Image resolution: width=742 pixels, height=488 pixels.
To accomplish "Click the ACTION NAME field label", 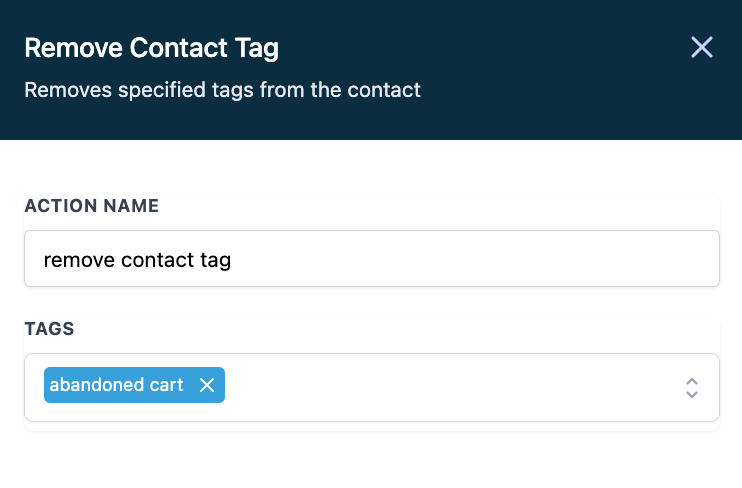I will click(x=92, y=206).
